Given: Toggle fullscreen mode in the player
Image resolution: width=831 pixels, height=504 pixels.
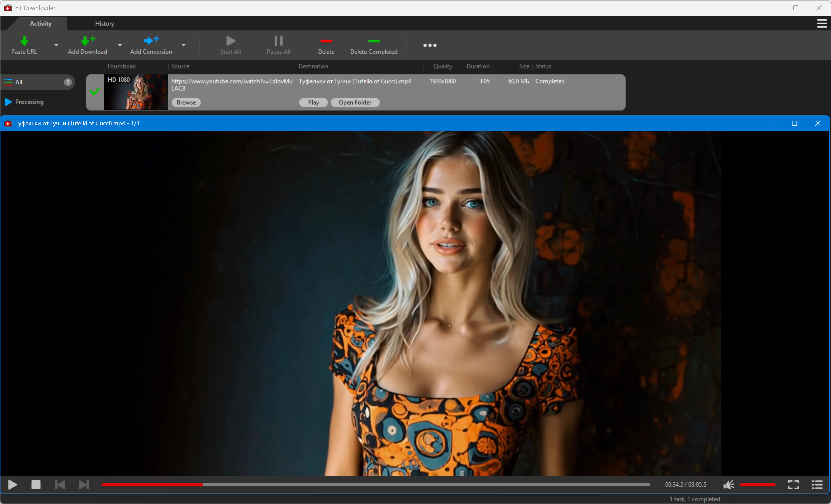Looking at the screenshot, I should pyautogui.click(x=793, y=484).
